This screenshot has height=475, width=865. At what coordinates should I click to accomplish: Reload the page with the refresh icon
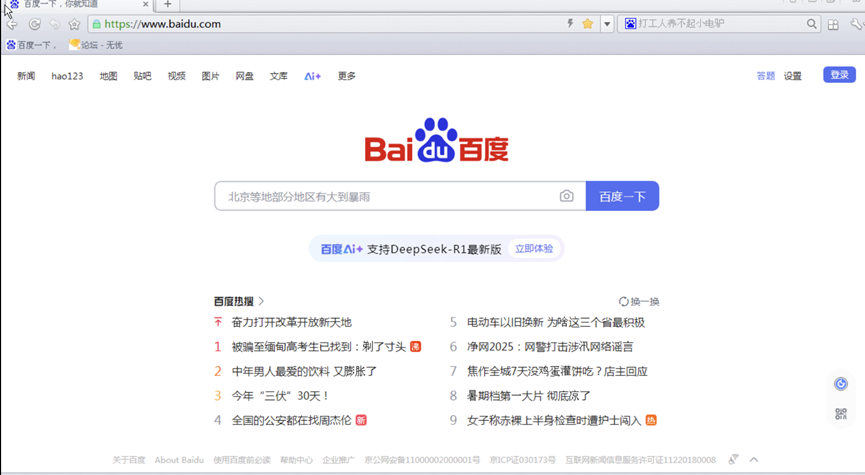[x=34, y=24]
